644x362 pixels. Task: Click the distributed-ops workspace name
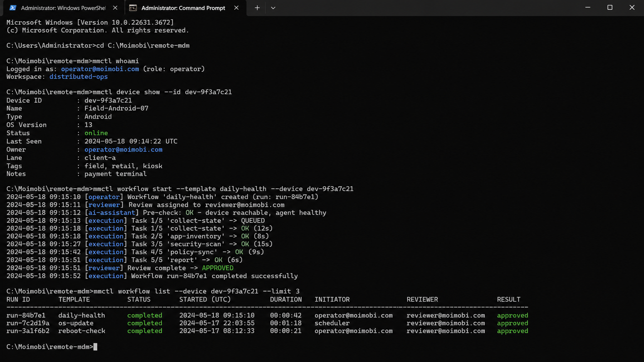[x=79, y=77]
